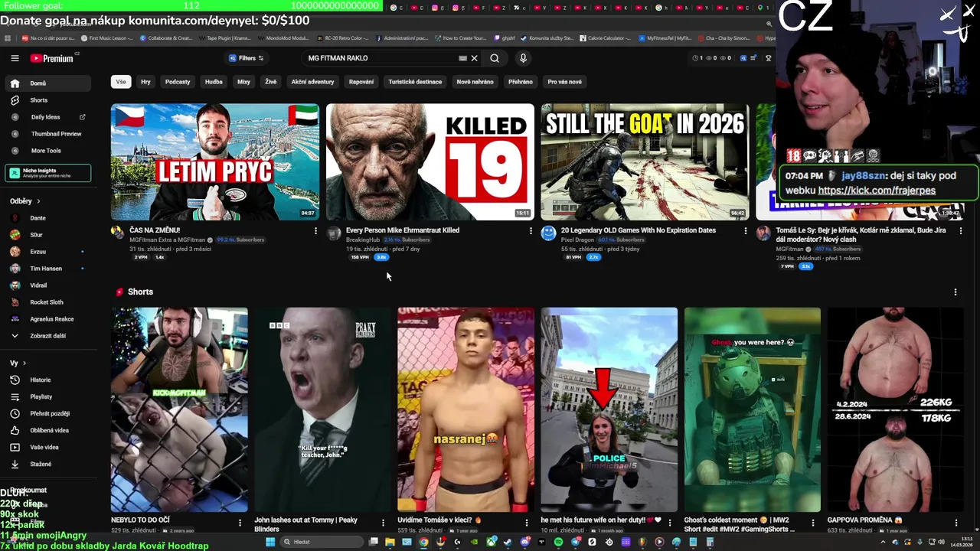The image size is (980, 551).
Task: Open Spotify from the taskbar
Action: (558, 542)
